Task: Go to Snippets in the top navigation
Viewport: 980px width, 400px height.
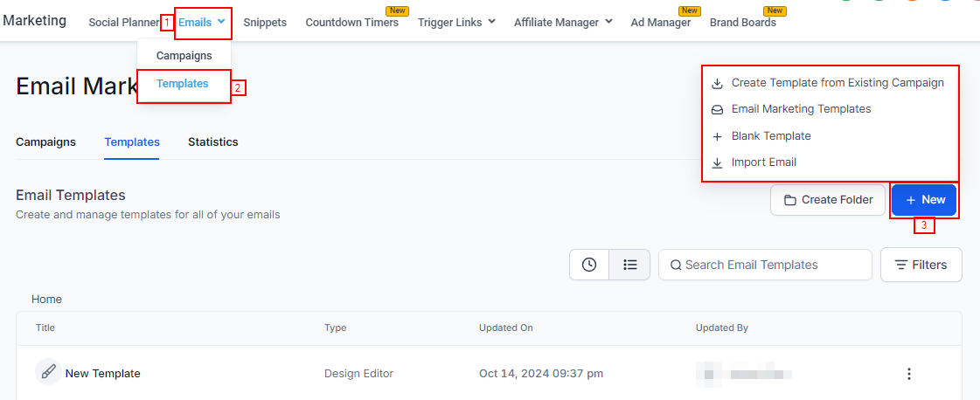Action: click(265, 23)
